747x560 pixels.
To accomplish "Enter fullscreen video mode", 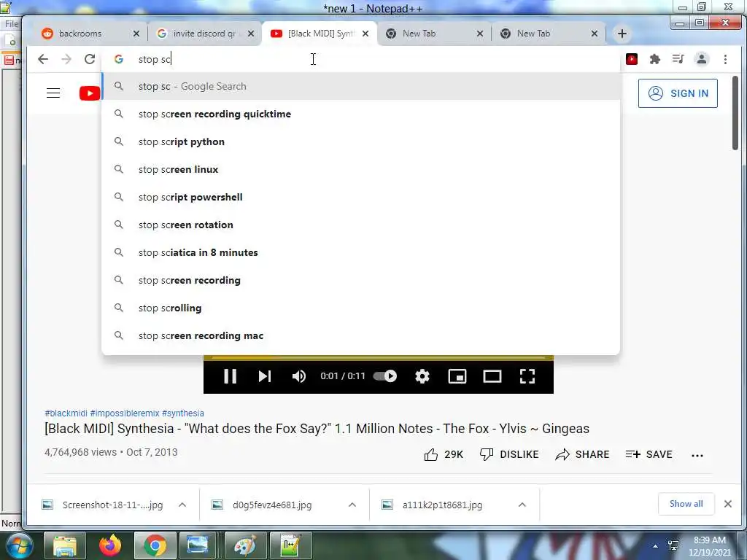I will [x=527, y=376].
